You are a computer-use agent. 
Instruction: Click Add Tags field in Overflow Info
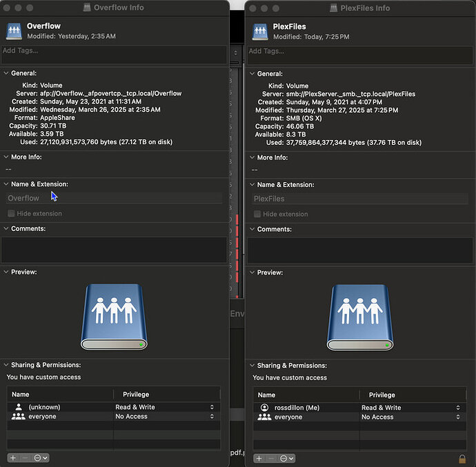tap(114, 54)
